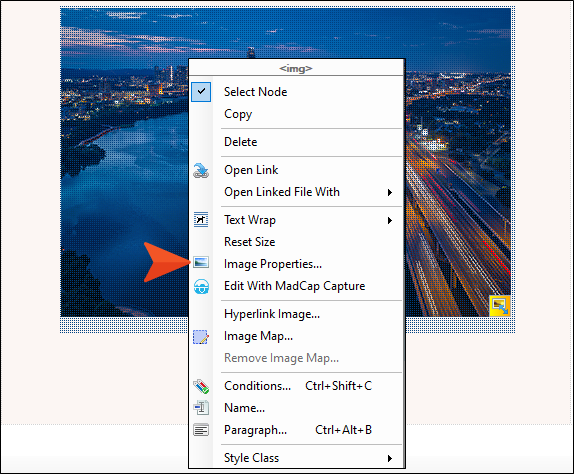Screen dimensions: 574x474
Task: Click the Text Wrap icon
Action: tap(201, 220)
